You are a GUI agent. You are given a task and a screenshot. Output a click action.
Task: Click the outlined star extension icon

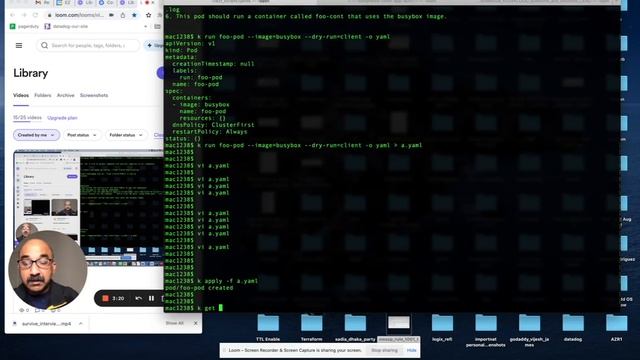point(149,15)
